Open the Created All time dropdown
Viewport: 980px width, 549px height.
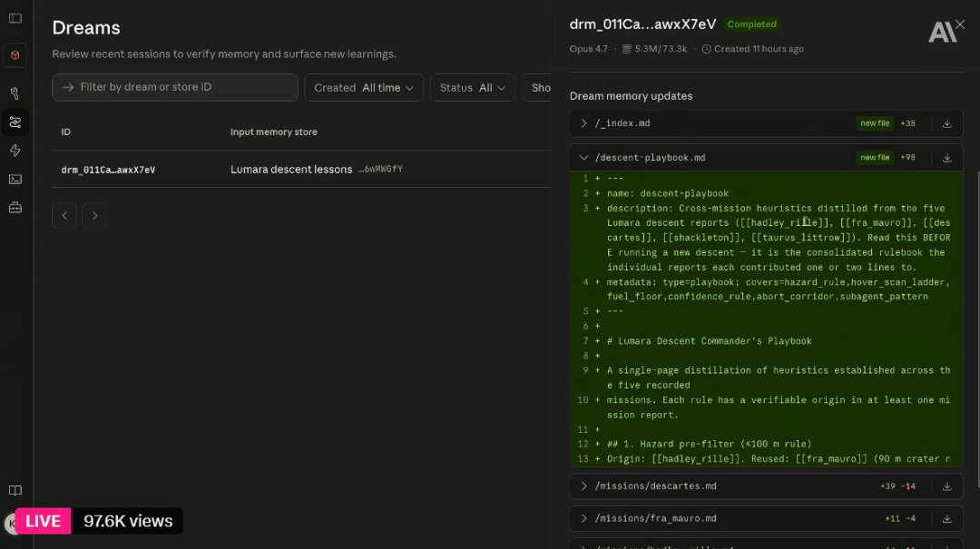pyautogui.click(x=364, y=88)
